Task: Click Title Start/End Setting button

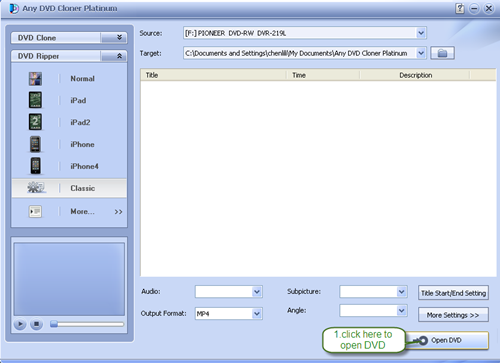Action: [x=453, y=293]
